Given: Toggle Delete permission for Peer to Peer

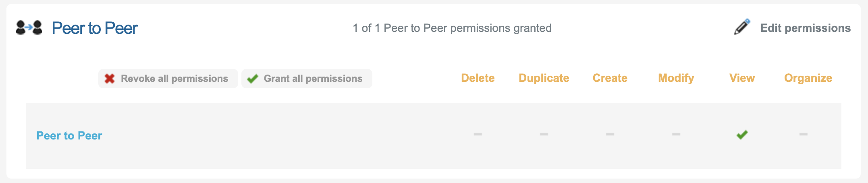Looking at the screenshot, I should 478,134.
